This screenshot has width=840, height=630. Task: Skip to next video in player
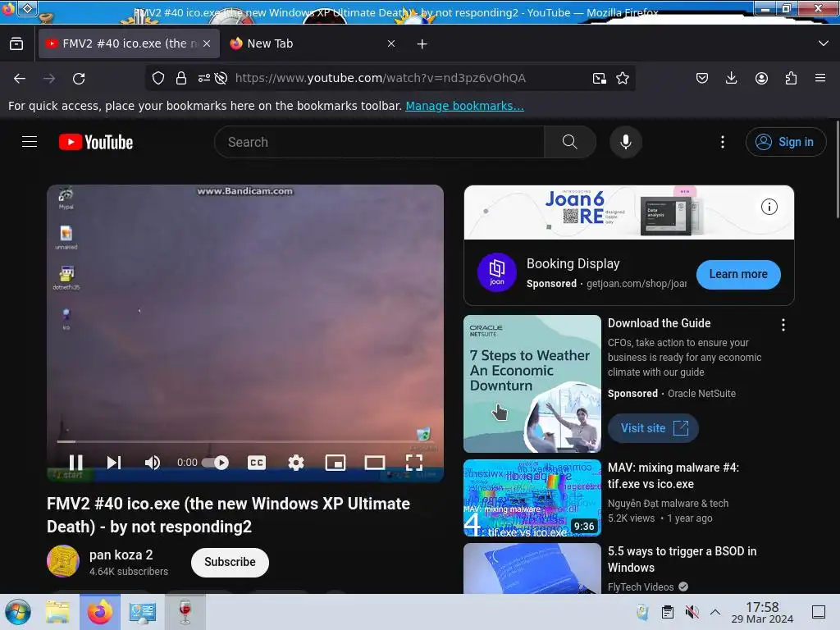(x=113, y=463)
